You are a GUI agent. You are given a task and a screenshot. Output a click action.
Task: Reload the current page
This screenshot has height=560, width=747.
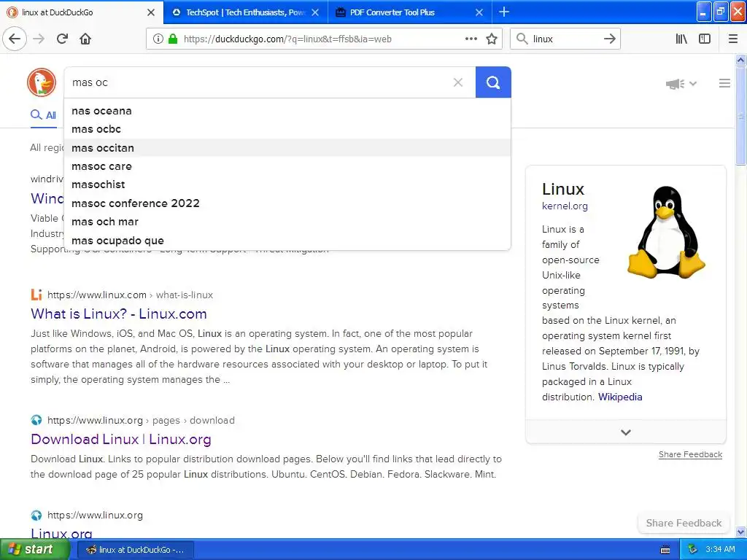coord(62,39)
